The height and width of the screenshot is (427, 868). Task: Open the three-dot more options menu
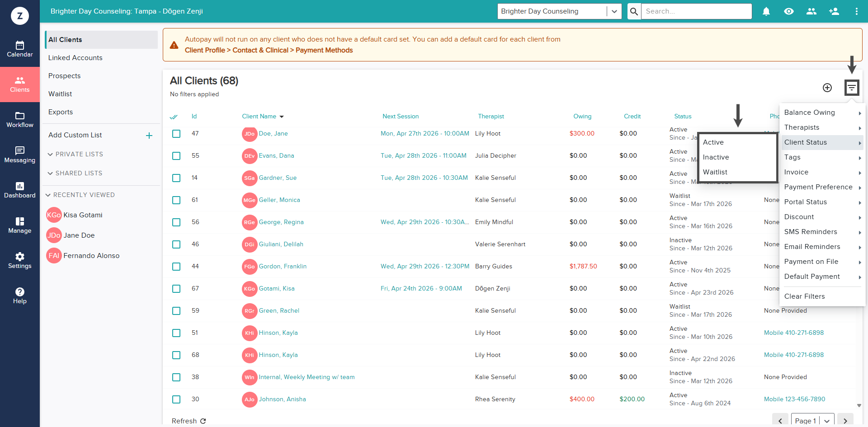tap(857, 11)
